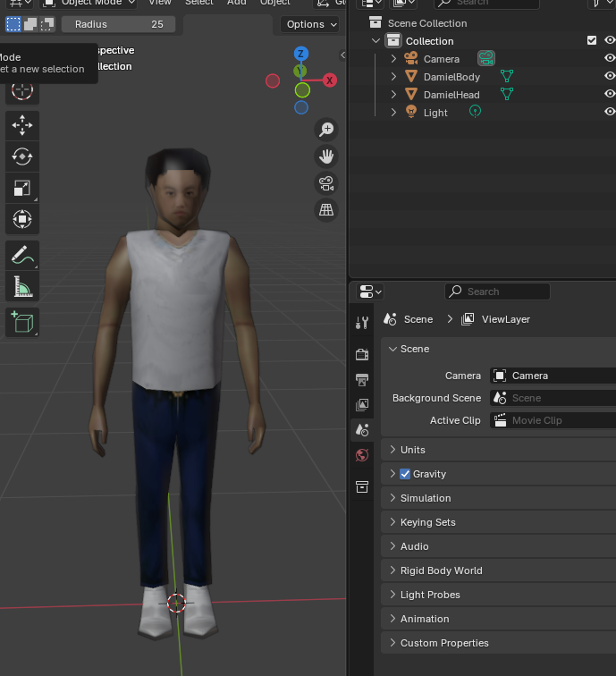
Task: Open the View Layer properties tab
Action: tap(362, 404)
